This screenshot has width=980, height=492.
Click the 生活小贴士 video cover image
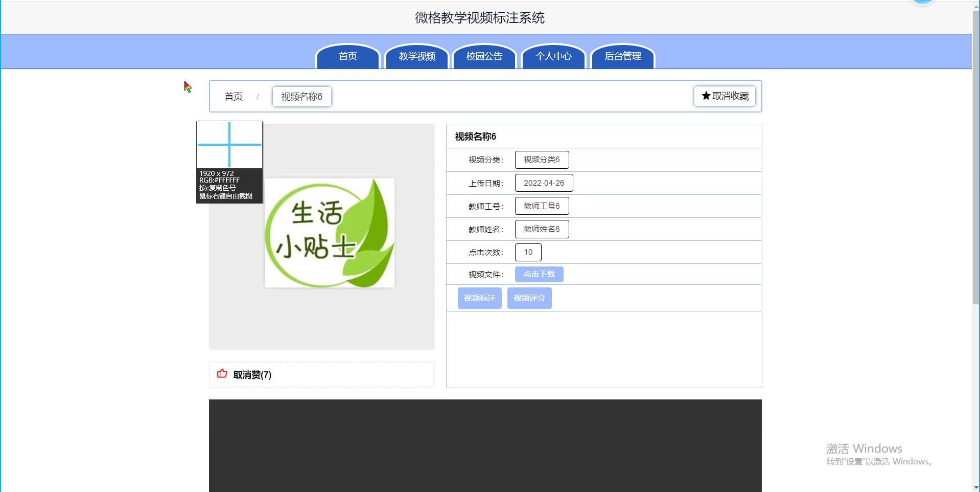[330, 233]
